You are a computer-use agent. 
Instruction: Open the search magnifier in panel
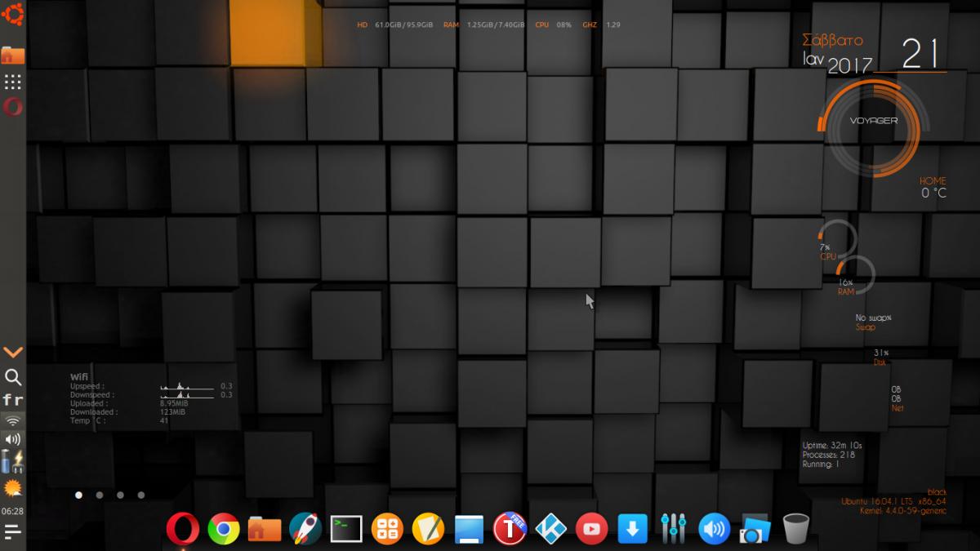(x=13, y=377)
